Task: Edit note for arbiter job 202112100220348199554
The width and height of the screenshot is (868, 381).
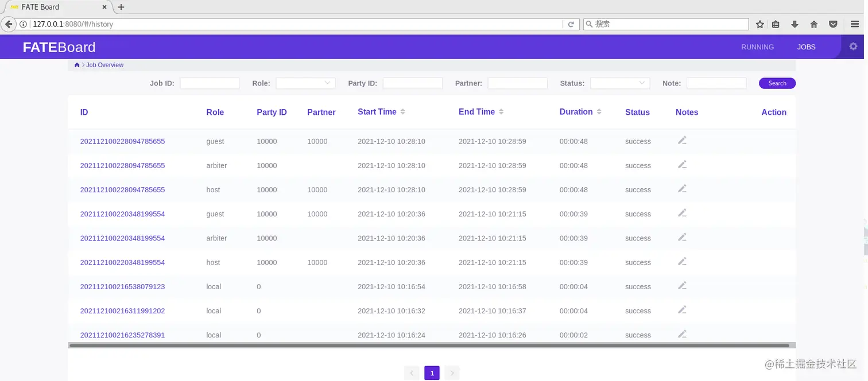Action: click(x=682, y=237)
